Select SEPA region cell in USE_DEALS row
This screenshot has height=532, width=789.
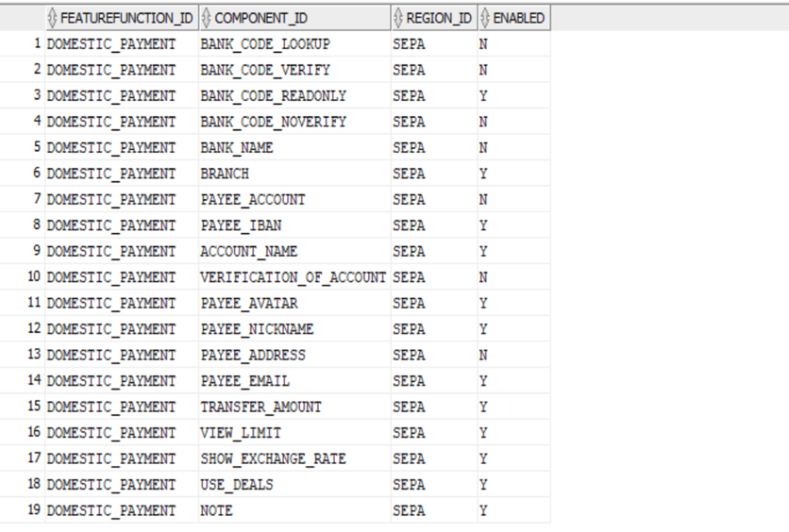434,484
